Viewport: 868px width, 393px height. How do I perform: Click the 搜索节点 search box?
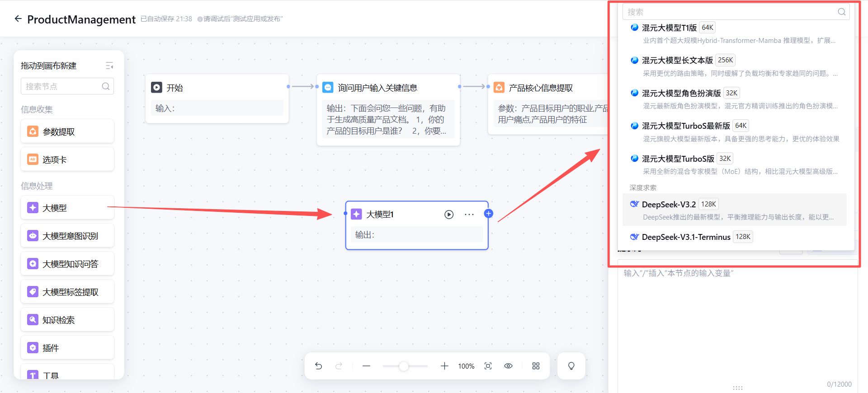coord(63,86)
